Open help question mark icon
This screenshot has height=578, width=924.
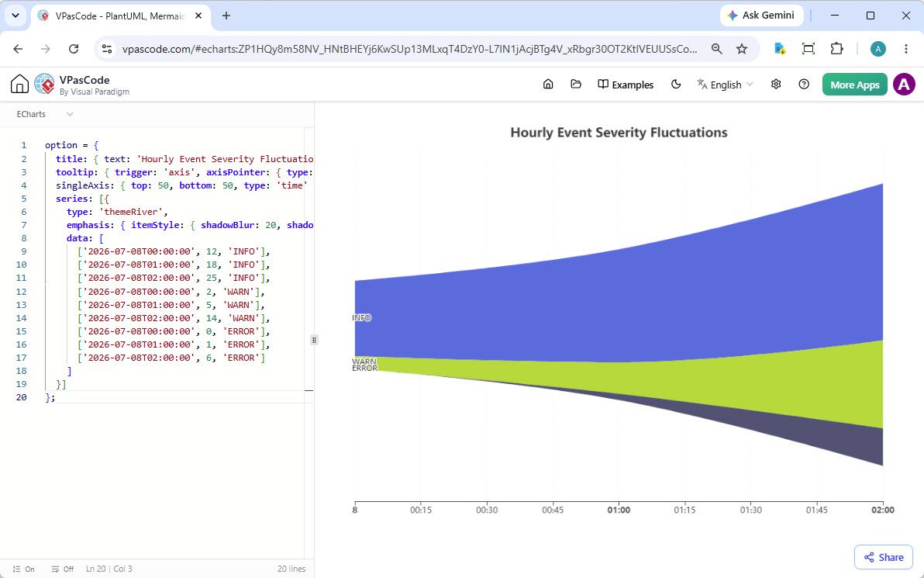point(804,85)
